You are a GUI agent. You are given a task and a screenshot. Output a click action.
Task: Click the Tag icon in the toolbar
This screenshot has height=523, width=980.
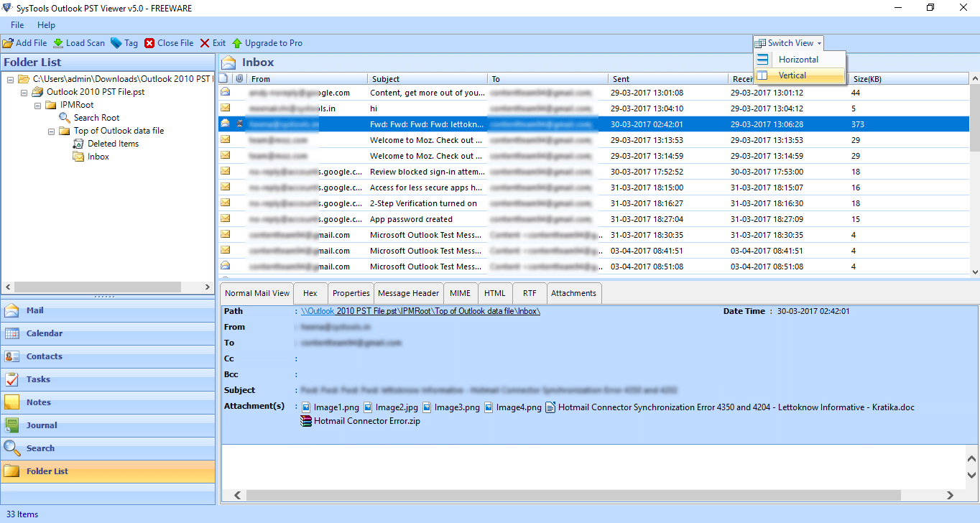[x=116, y=42]
